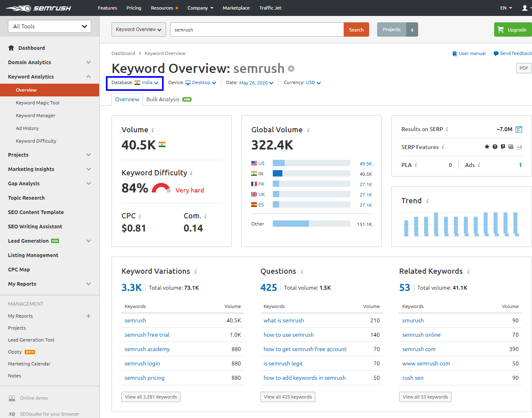Open Keyword Magic Tool in sidebar
This screenshot has width=532, height=418.
pos(37,103)
